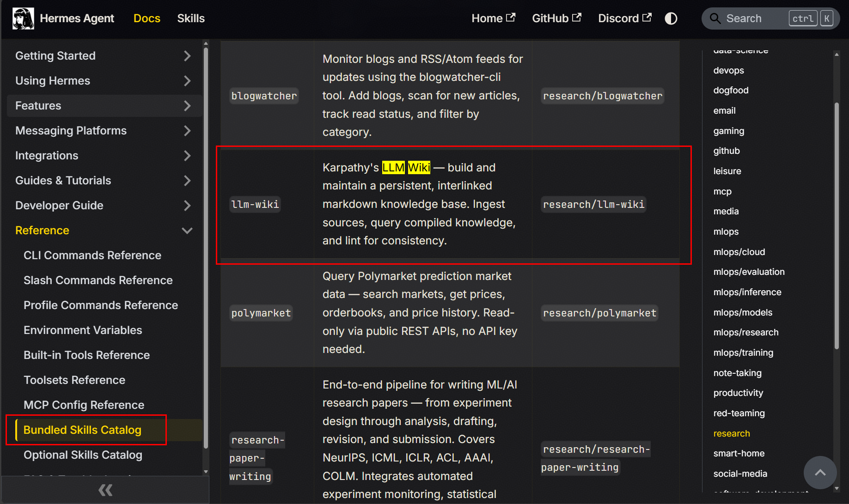The image size is (849, 504).
Task: Open CLI Commands Reference page
Action: click(92, 255)
